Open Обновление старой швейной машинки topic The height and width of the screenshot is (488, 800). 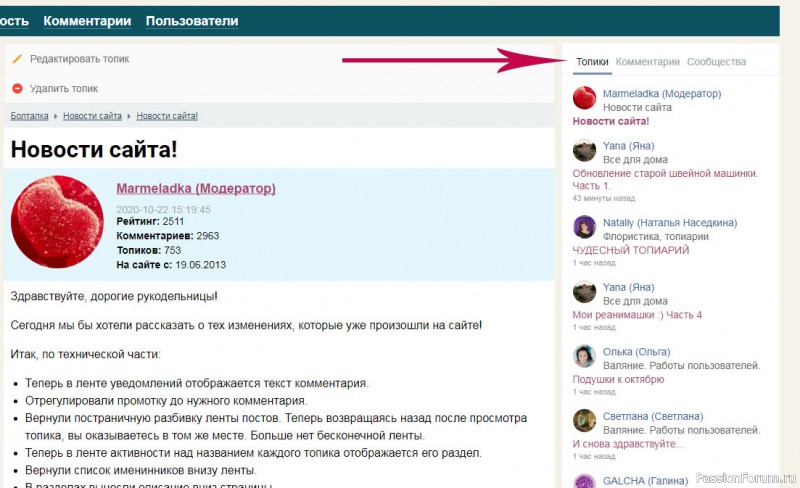[665, 179]
